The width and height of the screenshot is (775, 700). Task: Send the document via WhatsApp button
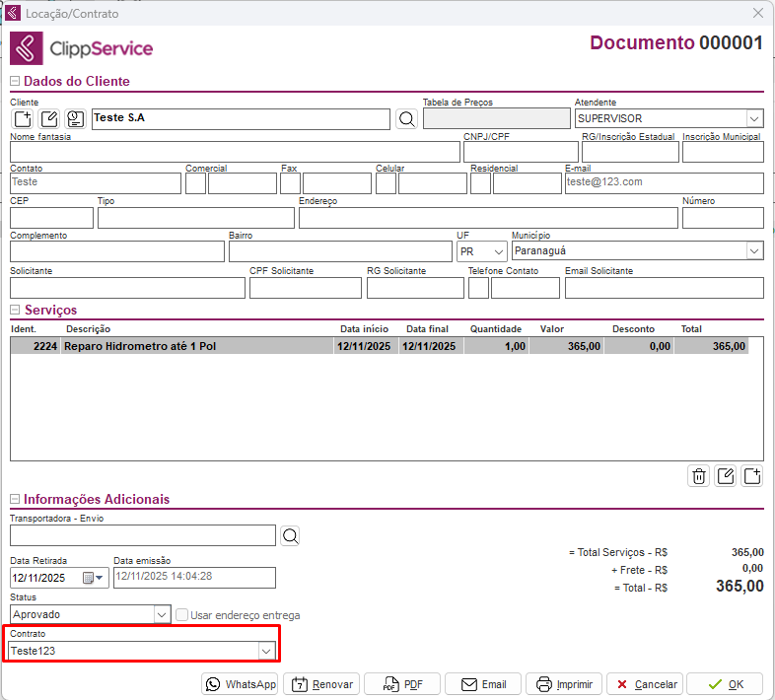pos(241,684)
